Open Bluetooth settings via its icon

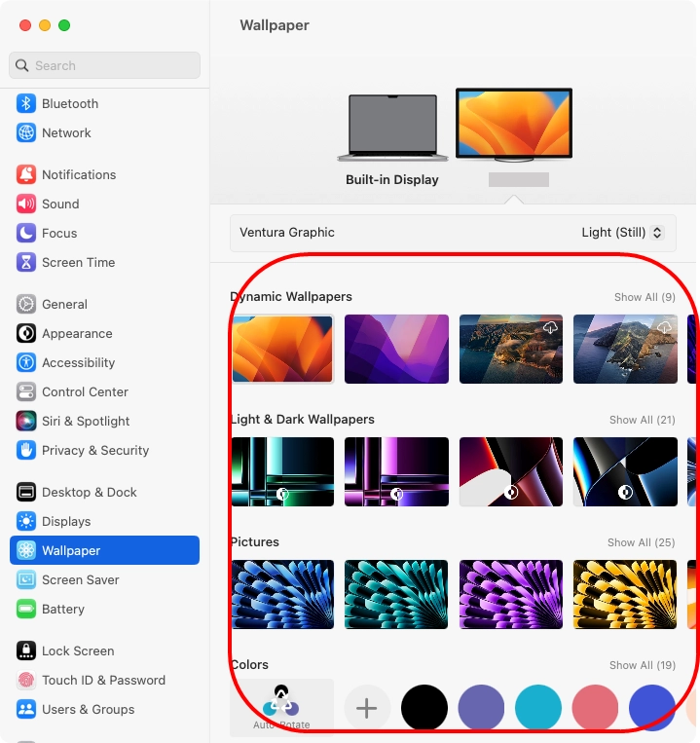coord(26,104)
